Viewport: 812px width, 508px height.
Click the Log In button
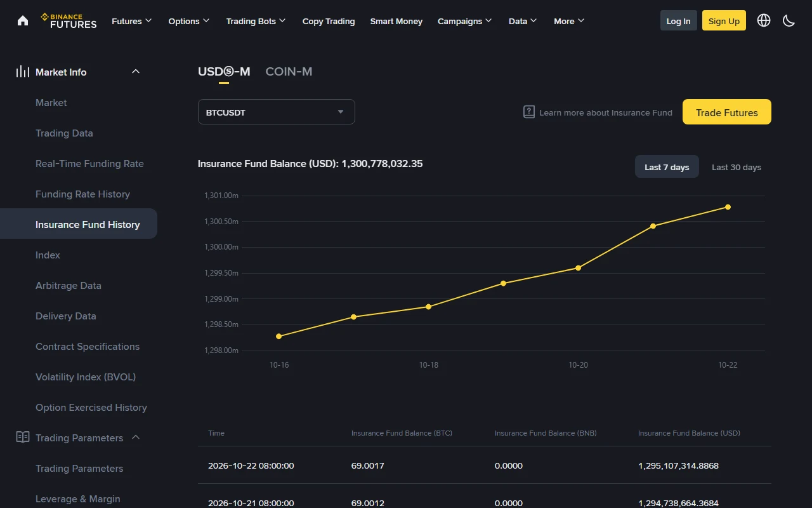(678, 21)
